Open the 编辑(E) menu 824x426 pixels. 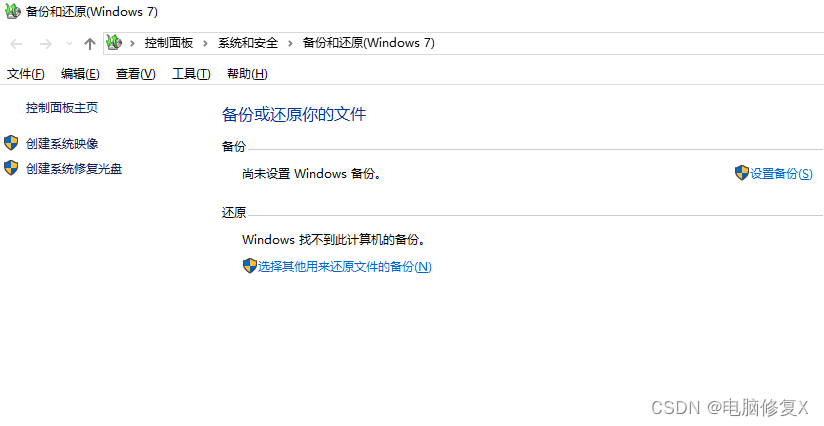click(80, 74)
